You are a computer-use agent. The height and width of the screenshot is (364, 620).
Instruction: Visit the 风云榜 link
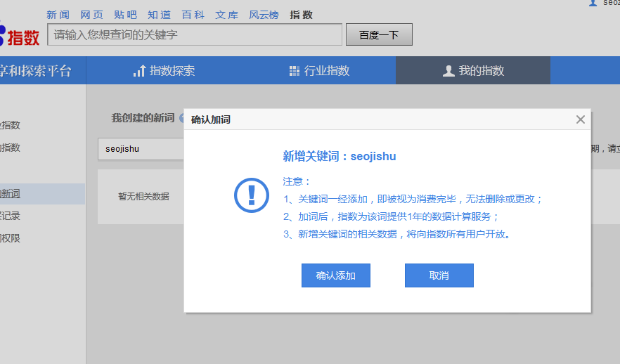click(x=264, y=15)
